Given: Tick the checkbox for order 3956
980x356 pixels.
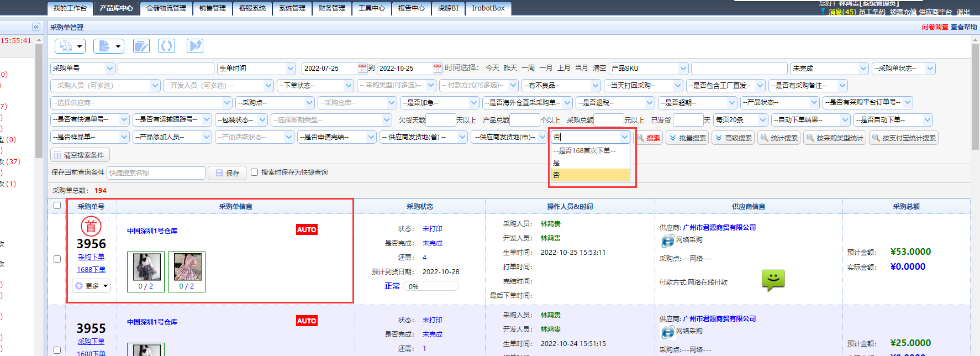Looking at the screenshot, I should [x=57, y=259].
